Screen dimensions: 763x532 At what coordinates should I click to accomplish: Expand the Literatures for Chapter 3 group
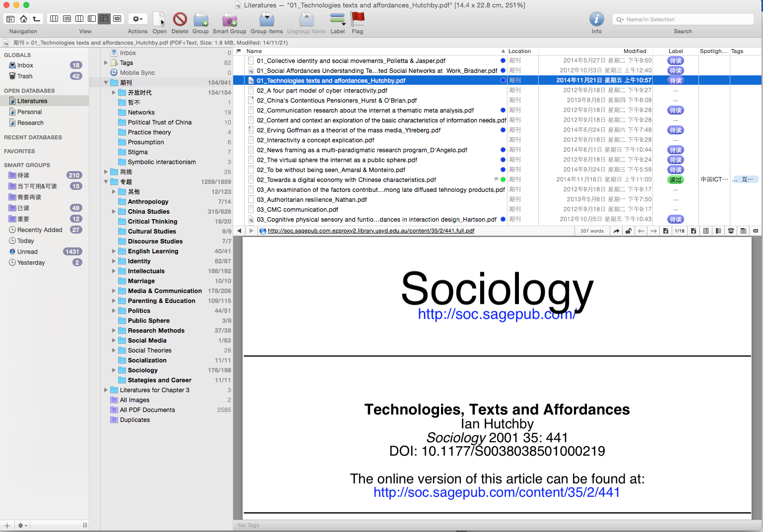pyautogui.click(x=106, y=390)
